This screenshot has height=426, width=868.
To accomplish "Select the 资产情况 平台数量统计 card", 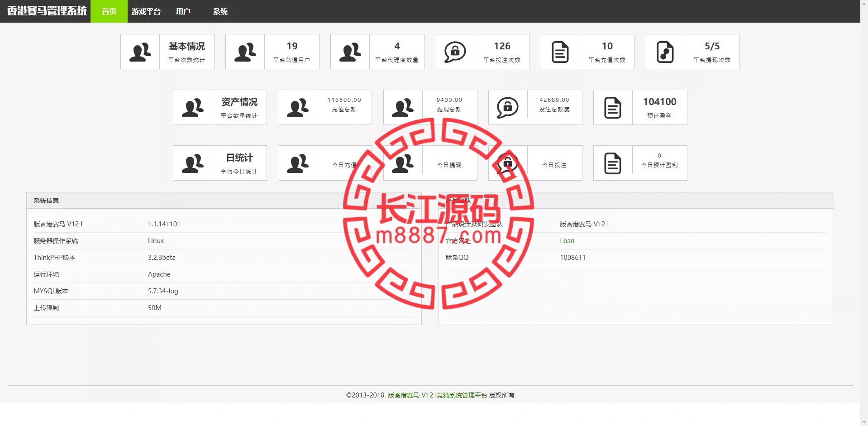I will tap(220, 107).
